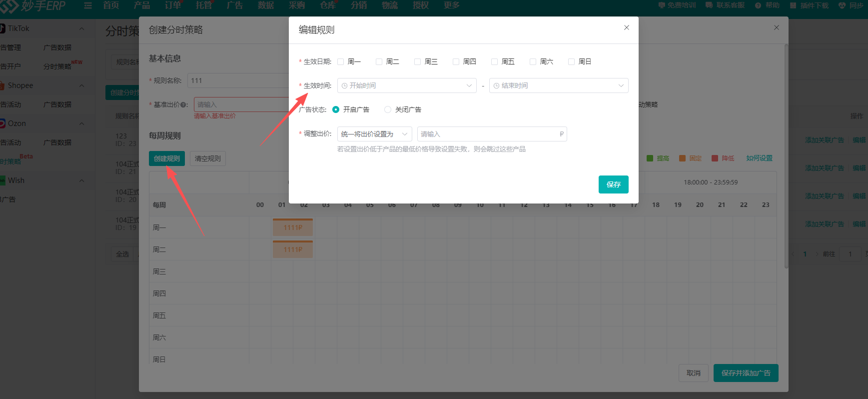Click the 同步 sync icon

click(842, 5)
